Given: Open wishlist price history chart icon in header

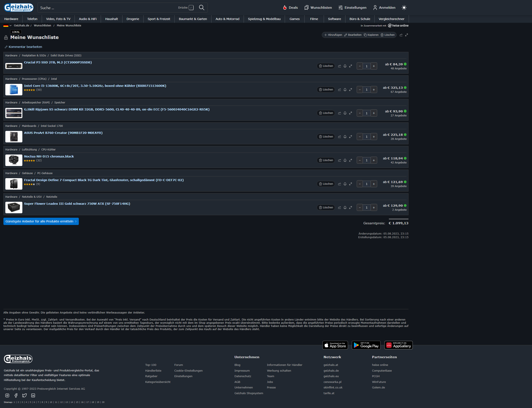Looking at the screenshot, I should [x=401, y=35].
